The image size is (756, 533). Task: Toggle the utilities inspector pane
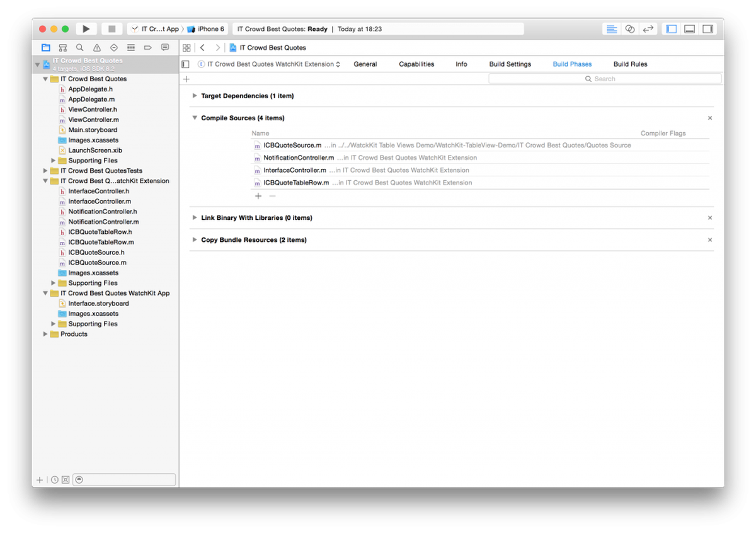tap(708, 29)
